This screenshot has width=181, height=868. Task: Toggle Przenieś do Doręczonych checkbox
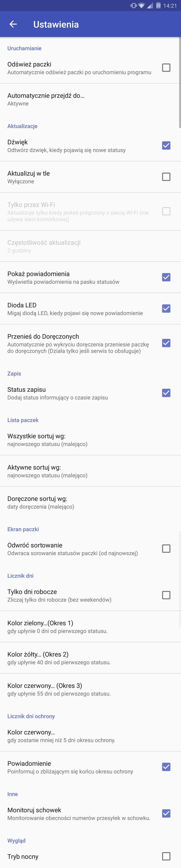point(166,343)
